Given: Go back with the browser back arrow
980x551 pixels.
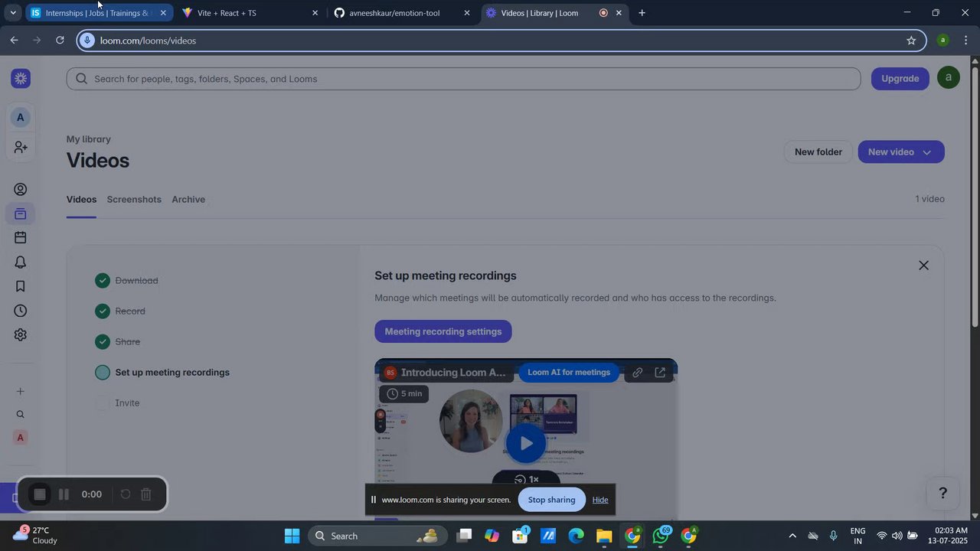Looking at the screenshot, I should pos(14,41).
